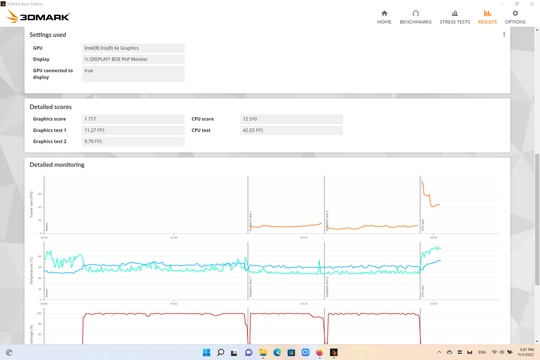
Task: Open Firefox from the taskbar
Action: point(320,352)
